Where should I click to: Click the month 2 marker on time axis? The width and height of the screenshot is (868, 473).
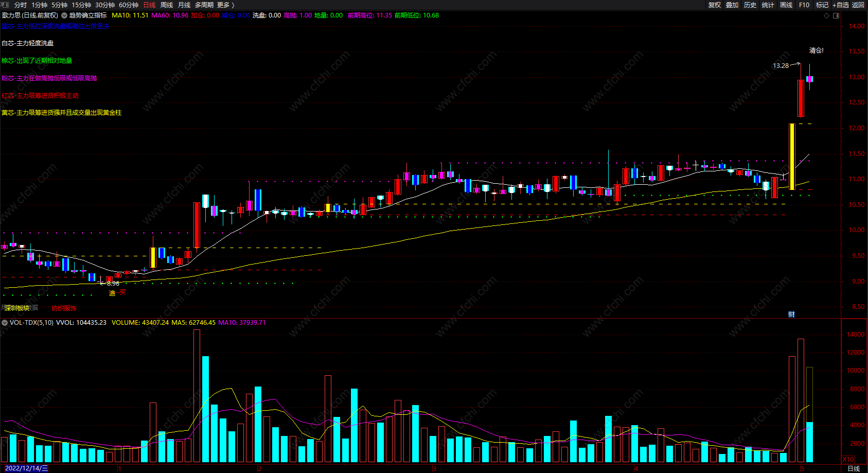coord(259,468)
